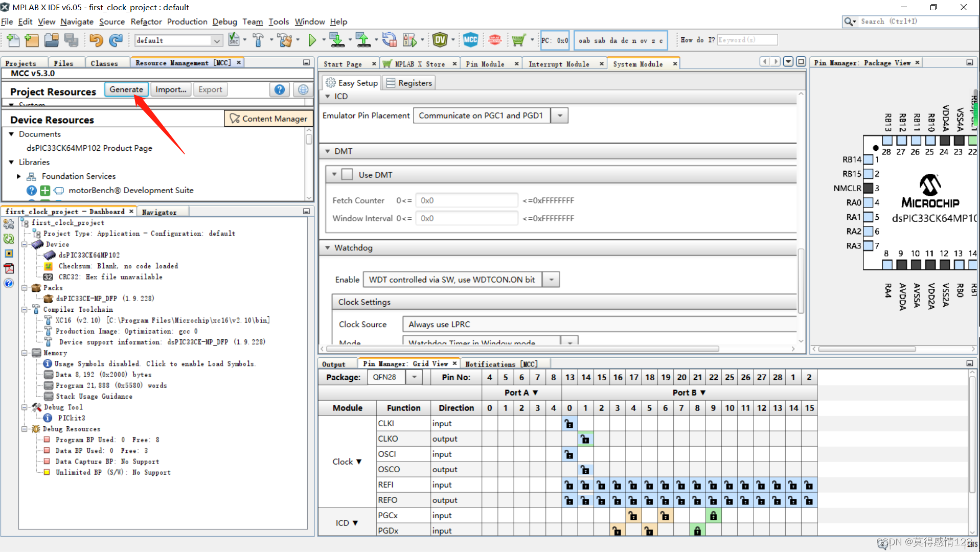Image resolution: width=980 pixels, height=552 pixels.
Task: Toggle the OSCO lock on pin 14
Action: pyautogui.click(x=585, y=470)
